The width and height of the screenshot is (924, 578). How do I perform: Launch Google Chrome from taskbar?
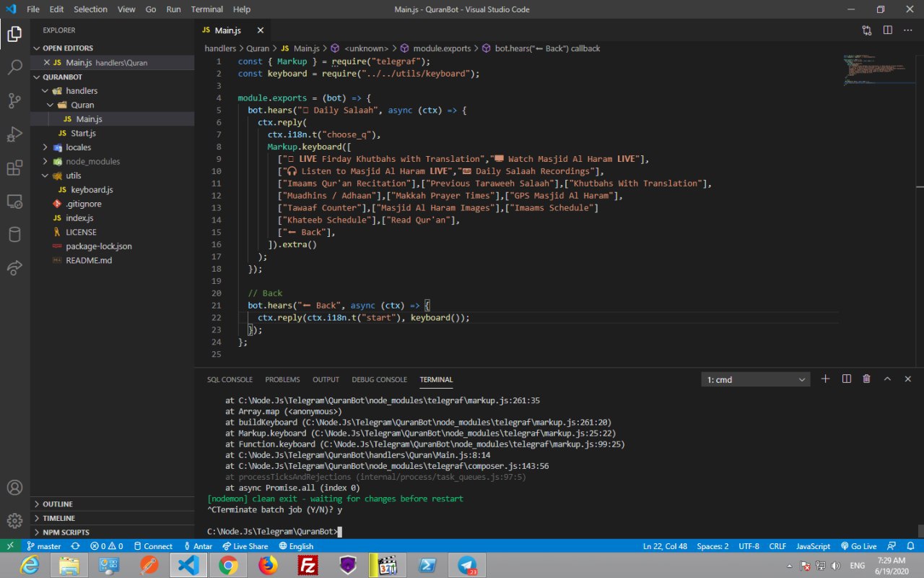point(228,565)
